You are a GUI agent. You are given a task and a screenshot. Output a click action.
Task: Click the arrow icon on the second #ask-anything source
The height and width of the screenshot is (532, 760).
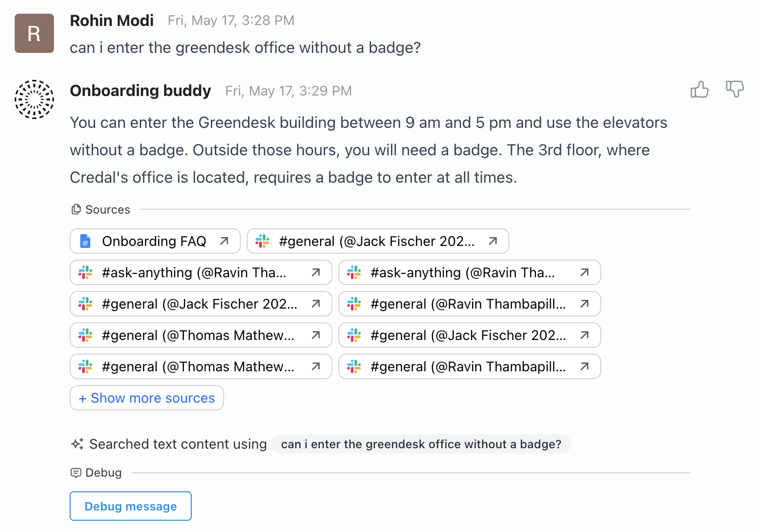pyautogui.click(x=584, y=272)
